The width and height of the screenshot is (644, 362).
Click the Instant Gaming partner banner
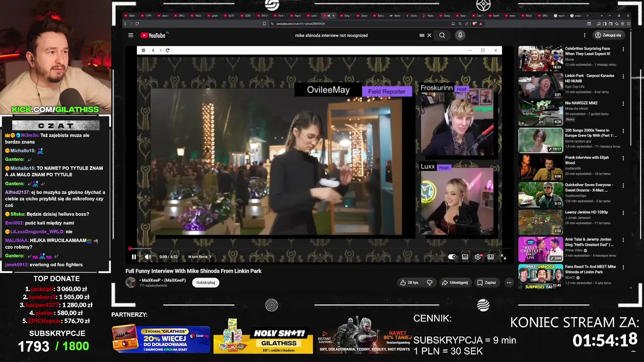[x=364, y=335]
